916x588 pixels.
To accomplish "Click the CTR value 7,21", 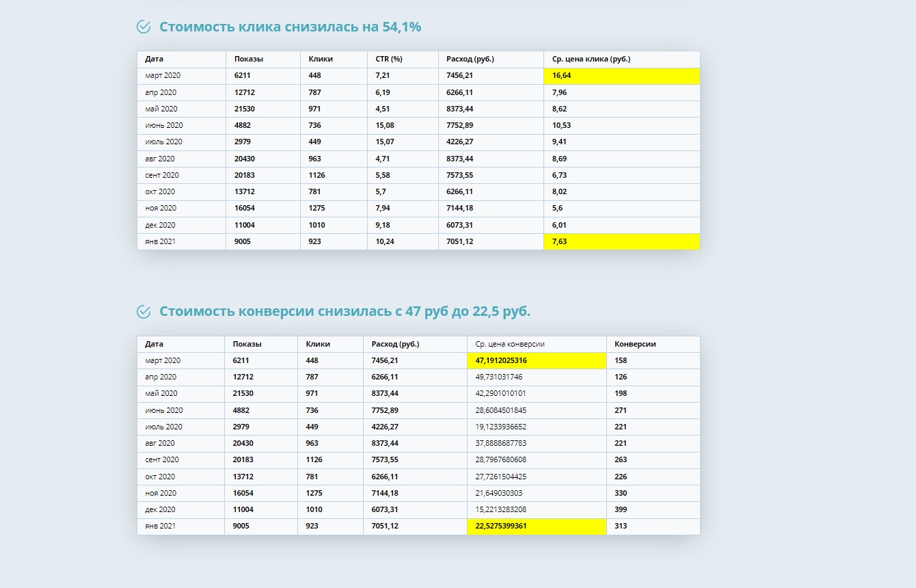I will pos(383,76).
